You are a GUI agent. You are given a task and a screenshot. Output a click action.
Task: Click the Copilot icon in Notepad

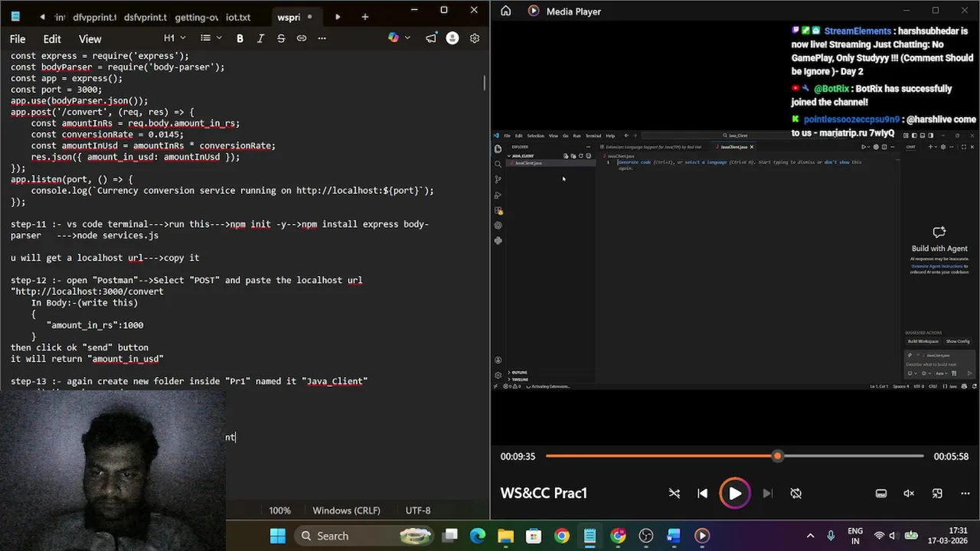pyautogui.click(x=394, y=38)
